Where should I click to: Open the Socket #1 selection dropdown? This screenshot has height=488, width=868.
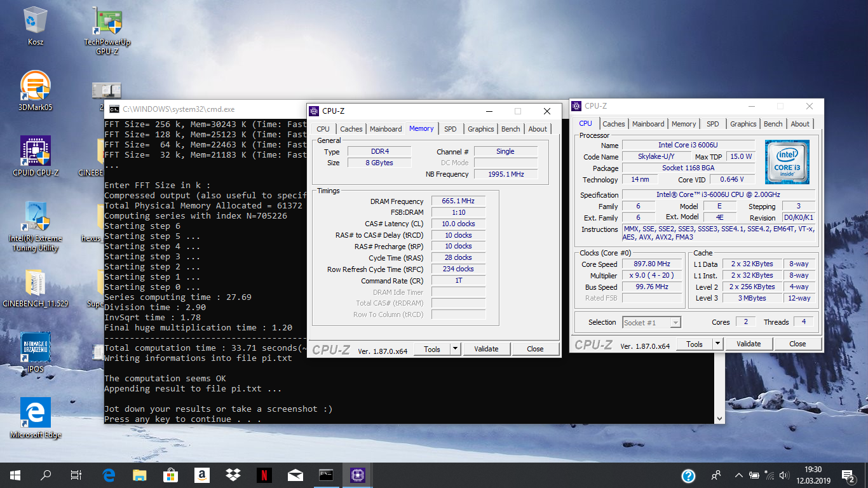(651, 323)
